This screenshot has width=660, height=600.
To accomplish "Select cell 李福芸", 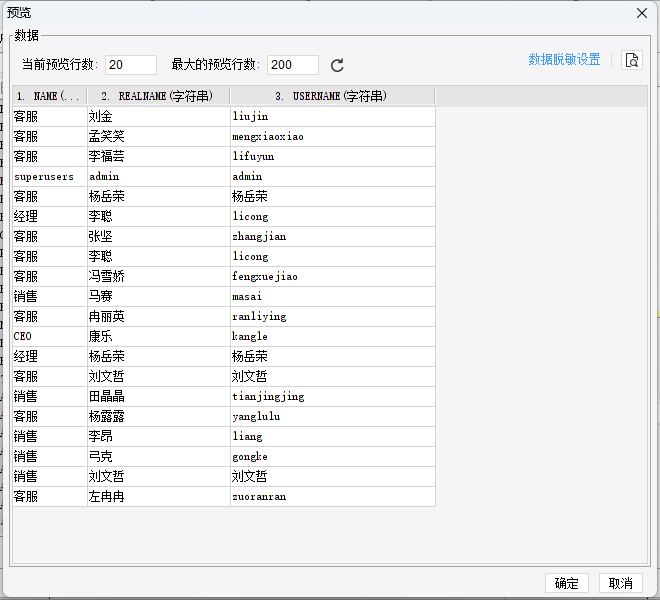I will click(x=159, y=156).
